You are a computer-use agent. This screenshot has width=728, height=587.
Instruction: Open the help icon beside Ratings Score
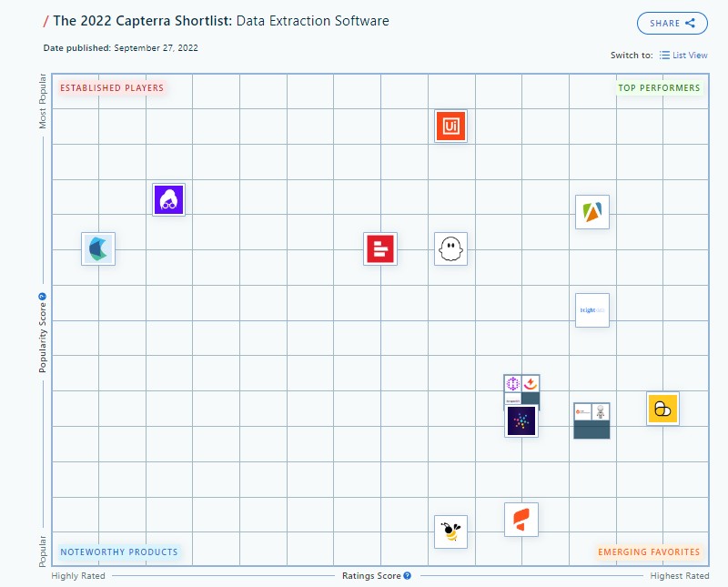click(x=407, y=576)
